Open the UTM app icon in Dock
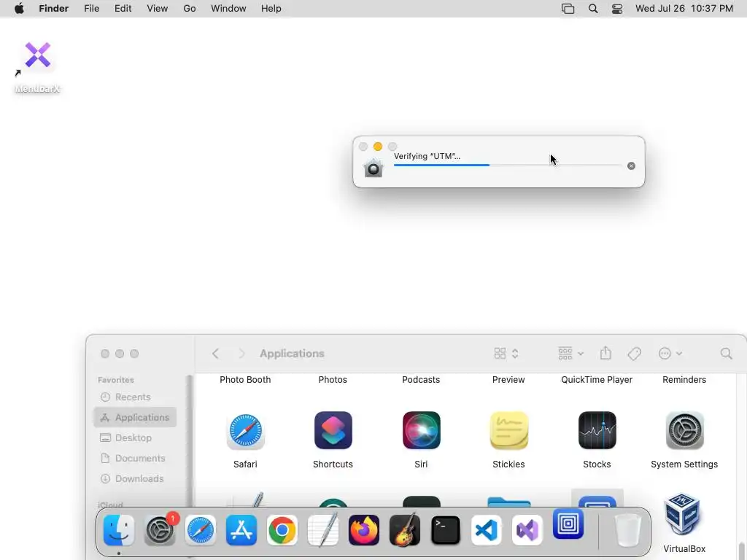Screen dimensions: 747x560 (x=568, y=524)
